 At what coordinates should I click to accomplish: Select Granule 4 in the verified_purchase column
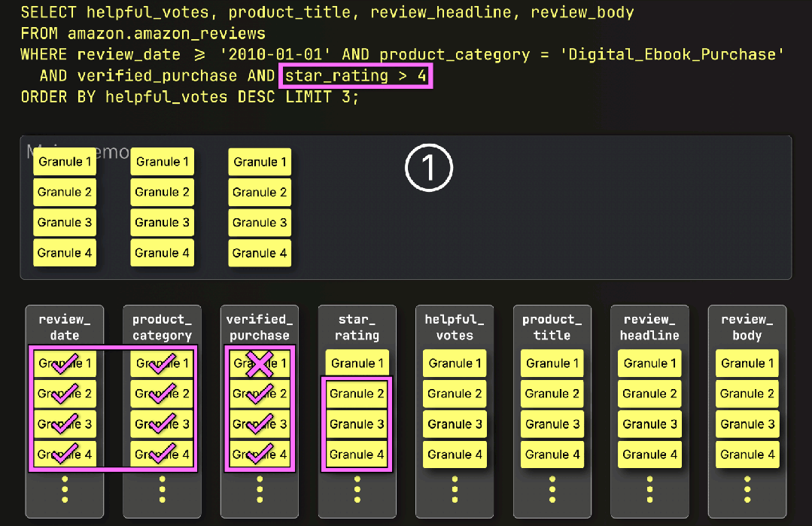point(260,455)
